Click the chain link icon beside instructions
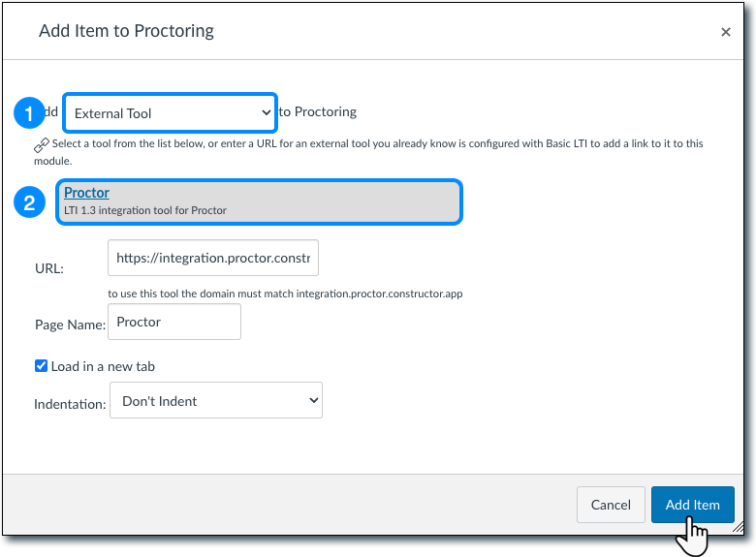 [41, 144]
